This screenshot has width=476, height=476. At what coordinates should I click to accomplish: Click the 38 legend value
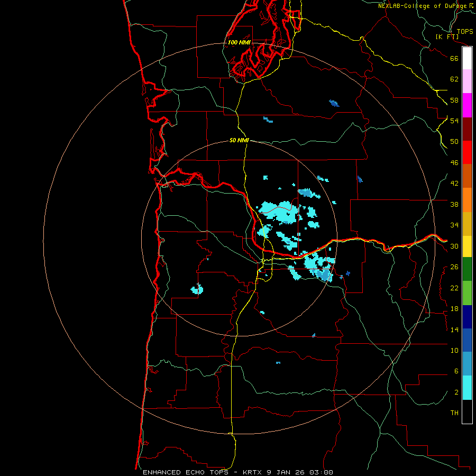[454, 204]
